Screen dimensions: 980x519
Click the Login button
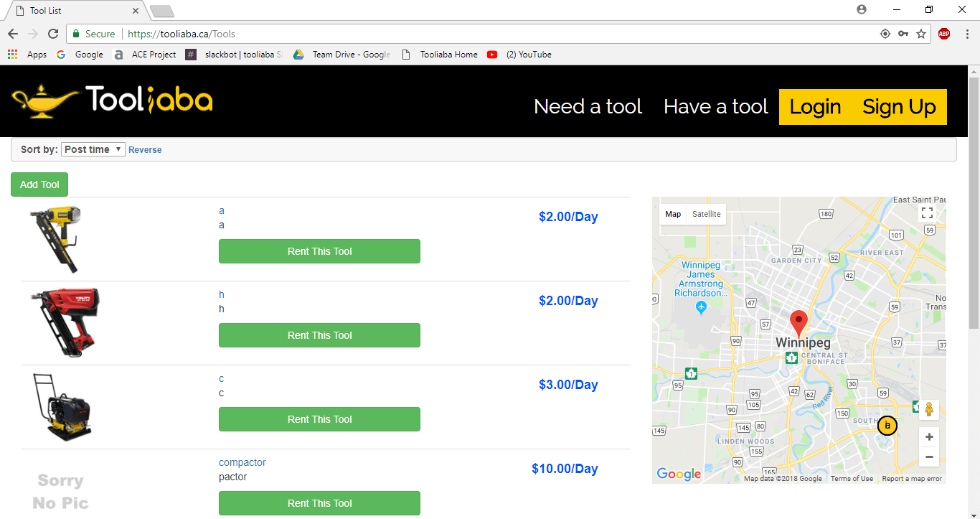[815, 107]
